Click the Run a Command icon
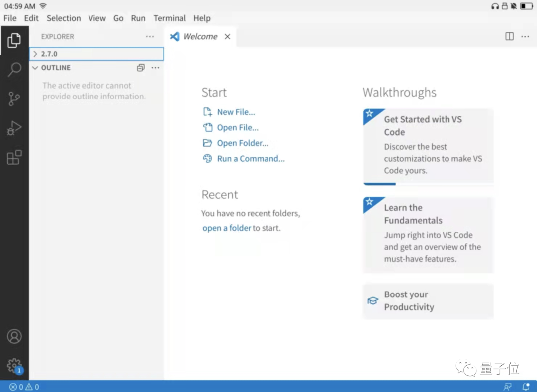Image resolution: width=537 pixels, height=392 pixels. point(207,158)
